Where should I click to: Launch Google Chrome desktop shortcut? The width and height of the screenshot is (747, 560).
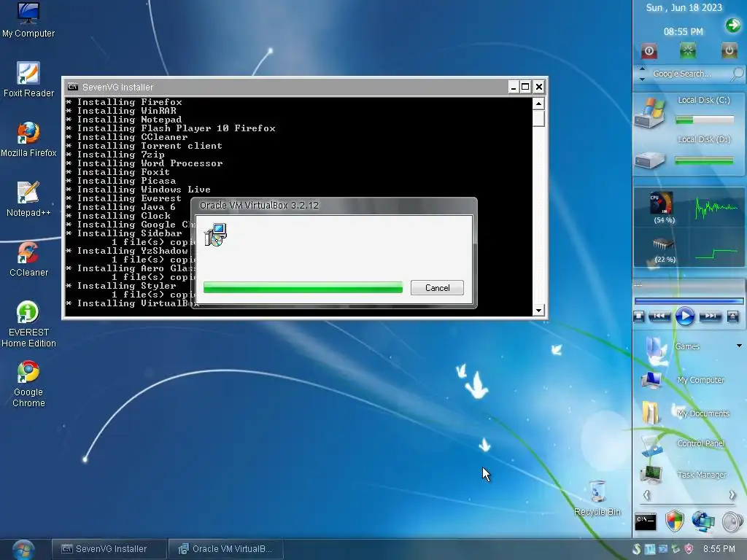point(28,384)
